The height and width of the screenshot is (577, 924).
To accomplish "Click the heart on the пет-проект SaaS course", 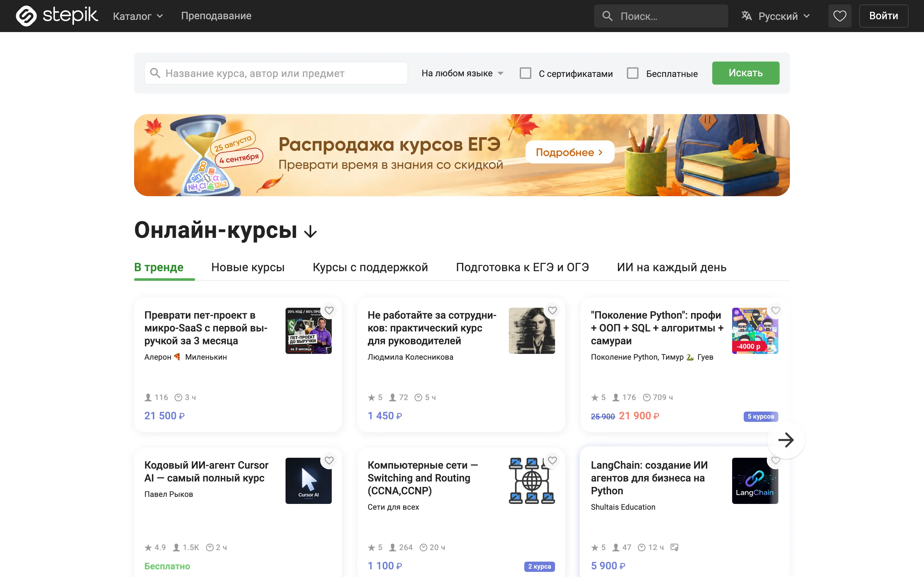I will (329, 311).
